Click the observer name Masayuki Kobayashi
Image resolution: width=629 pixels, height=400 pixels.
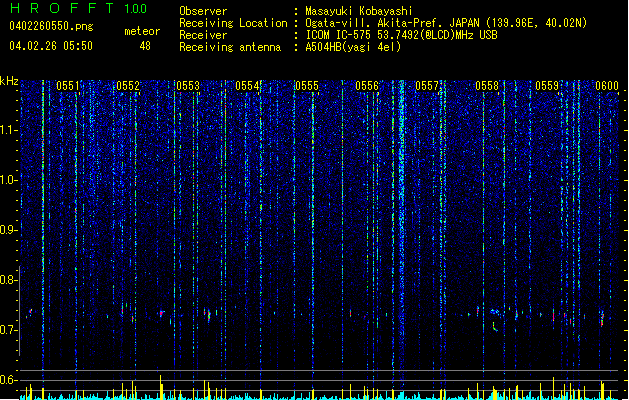click(359, 11)
